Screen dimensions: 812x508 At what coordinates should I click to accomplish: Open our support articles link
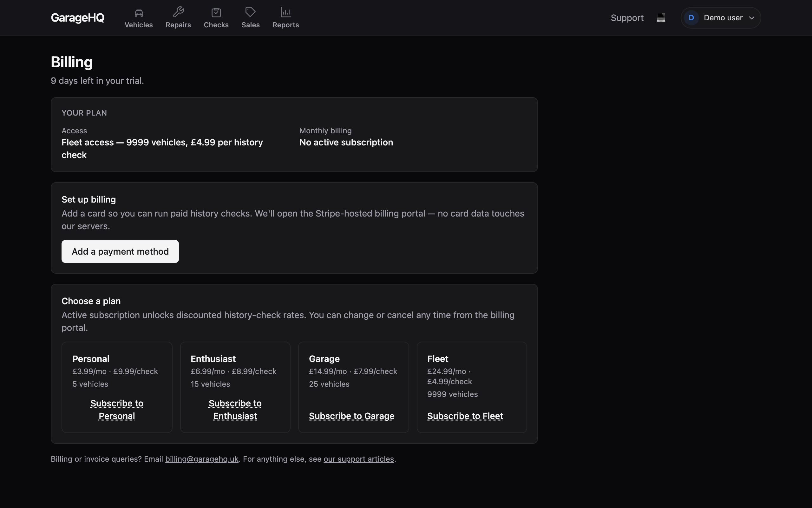[358, 459]
